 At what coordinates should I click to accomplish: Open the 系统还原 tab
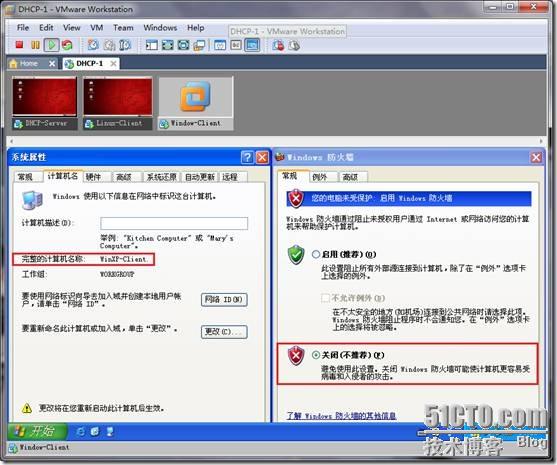coord(162,177)
